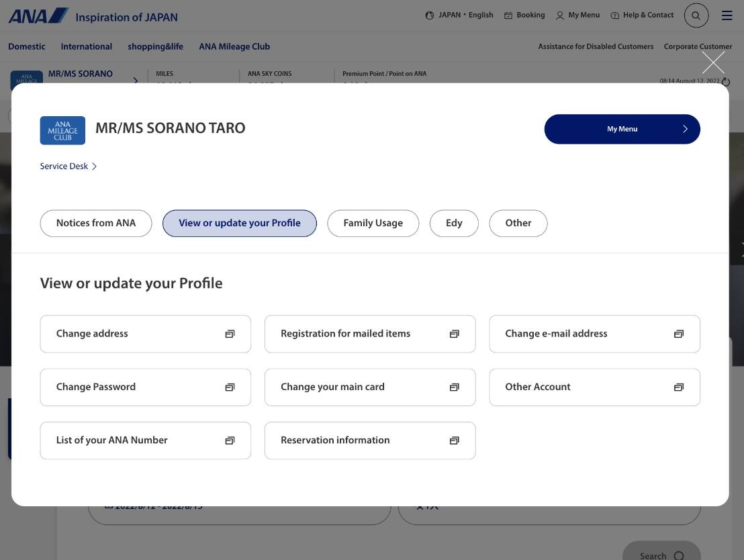Screen dimensions: 744x560
Task: Select the Edy tab
Action: [454, 224]
